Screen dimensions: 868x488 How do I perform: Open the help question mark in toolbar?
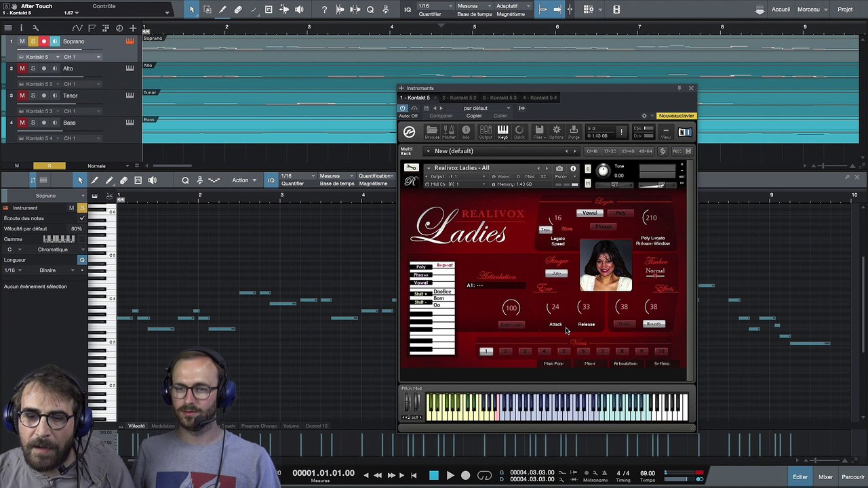point(324,9)
